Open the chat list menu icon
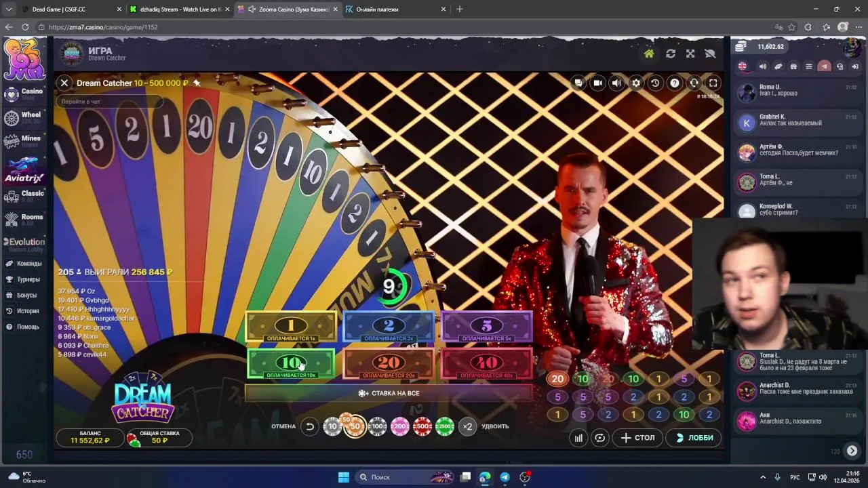Screen dimensions: 868x488 point(809,66)
